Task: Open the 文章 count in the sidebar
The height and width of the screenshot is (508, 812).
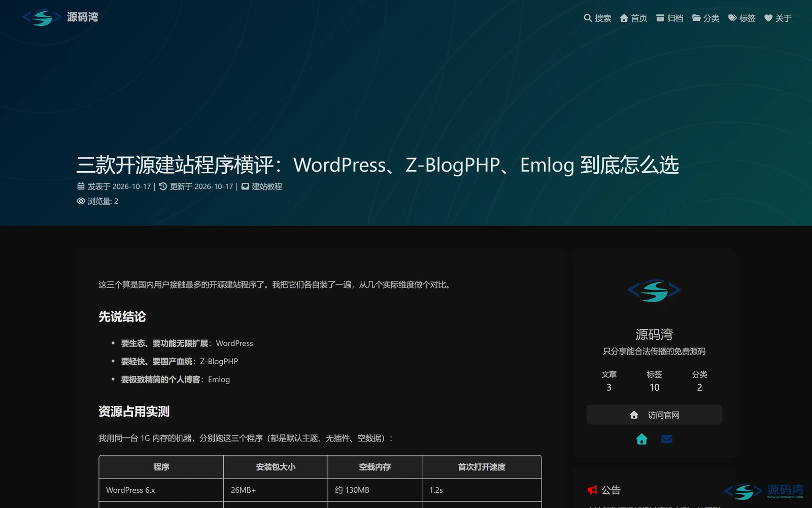Action: (x=609, y=380)
